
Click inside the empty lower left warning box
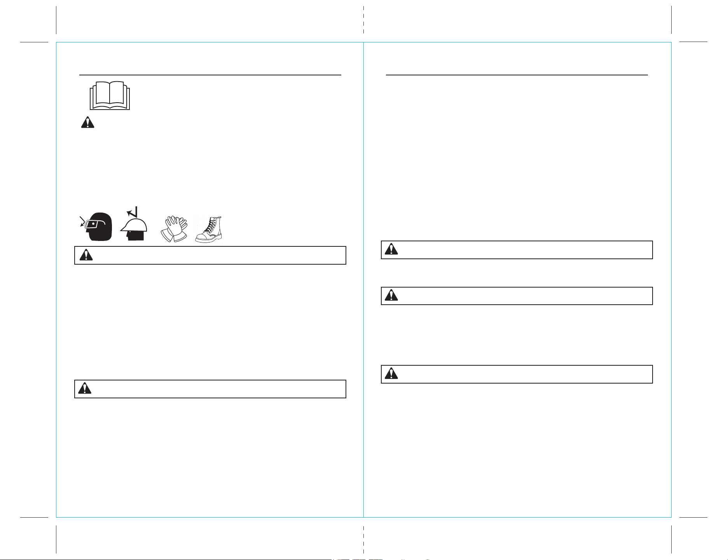(x=210, y=389)
